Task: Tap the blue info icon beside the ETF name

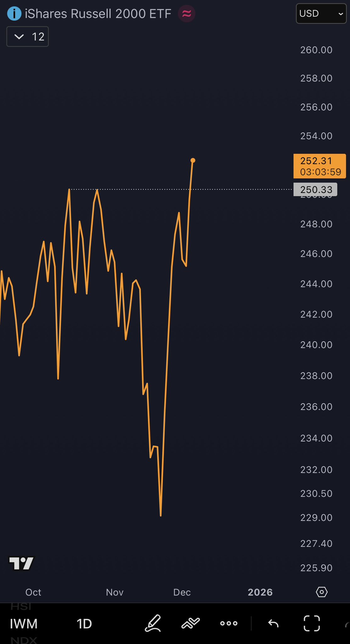Action: (14, 14)
